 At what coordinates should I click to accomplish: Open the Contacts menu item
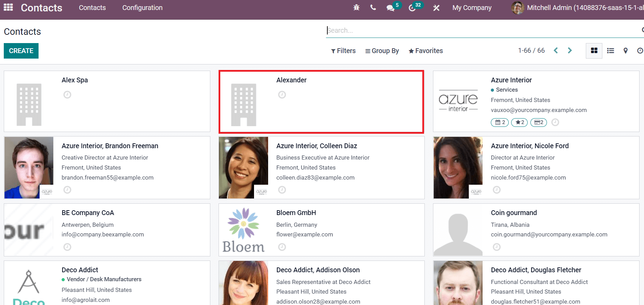[x=92, y=8]
